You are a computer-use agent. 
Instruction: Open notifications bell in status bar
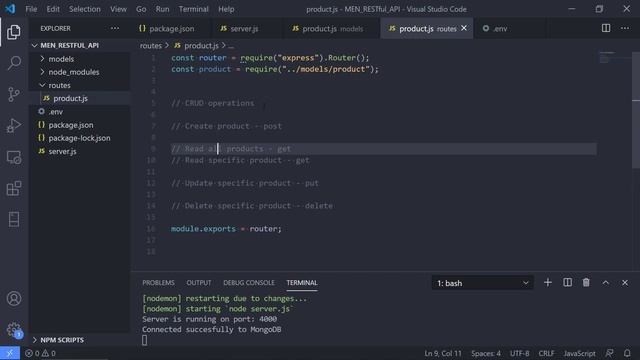[627, 353]
